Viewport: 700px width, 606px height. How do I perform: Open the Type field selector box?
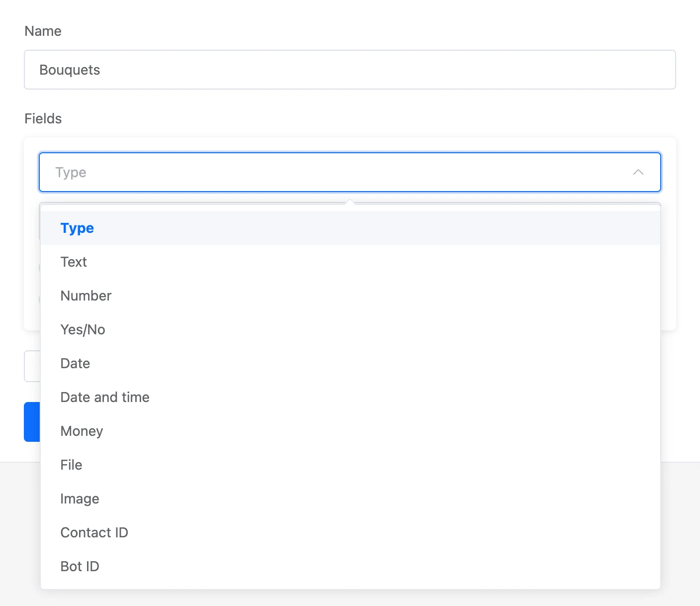coord(350,172)
